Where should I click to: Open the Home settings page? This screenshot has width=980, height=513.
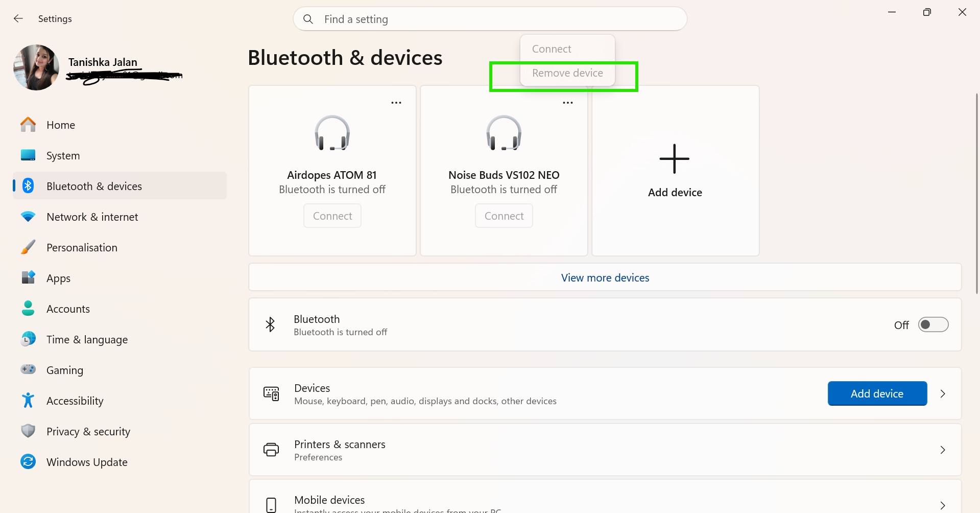(x=120, y=125)
